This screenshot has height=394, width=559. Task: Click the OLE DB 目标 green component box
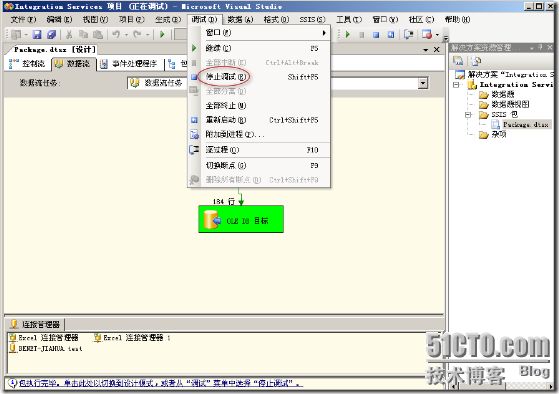[241, 220]
